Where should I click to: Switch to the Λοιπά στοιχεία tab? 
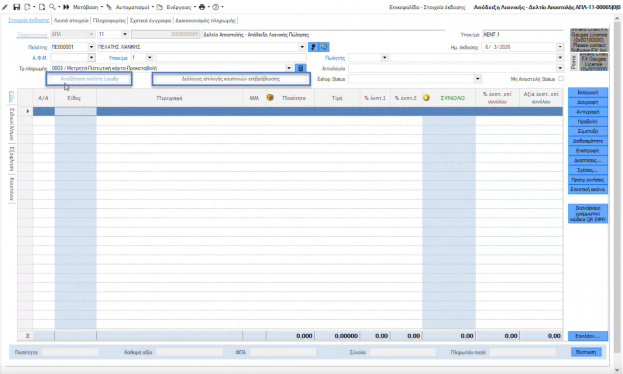pos(71,20)
